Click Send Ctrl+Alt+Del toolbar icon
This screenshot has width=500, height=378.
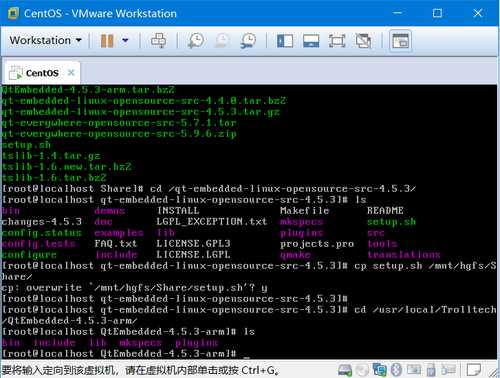pos(158,41)
